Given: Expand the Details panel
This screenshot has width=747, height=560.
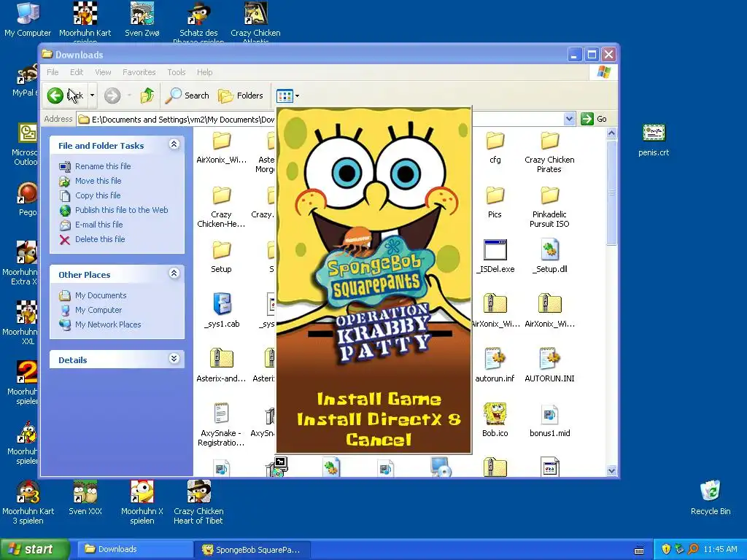Looking at the screenshot, I should (174, 359).
